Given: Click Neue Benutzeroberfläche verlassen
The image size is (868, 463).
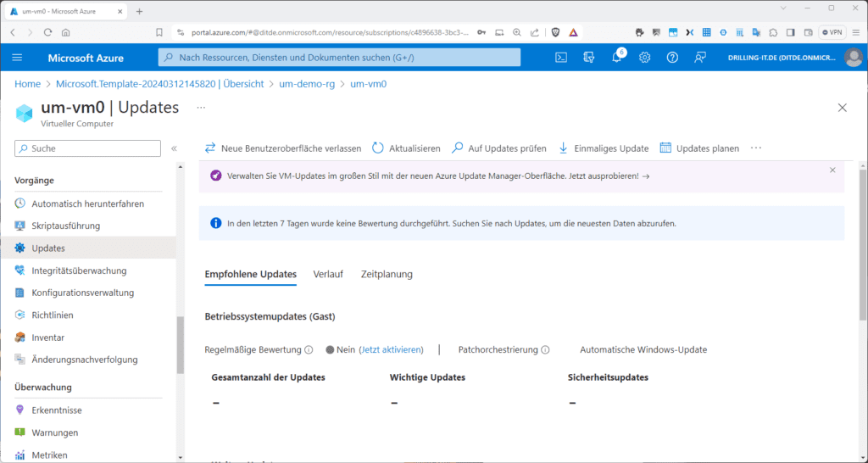Looking at the screenshot, I should tap(283, 148).
